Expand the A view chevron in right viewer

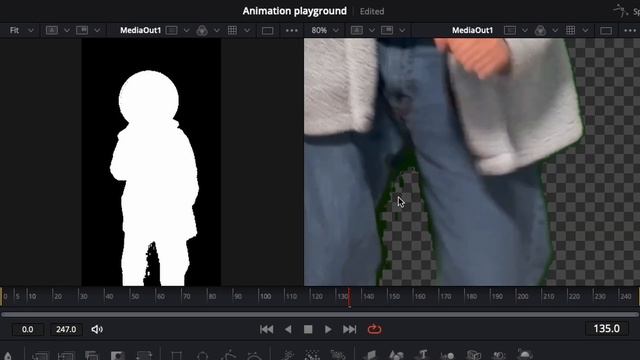[371, 30]
